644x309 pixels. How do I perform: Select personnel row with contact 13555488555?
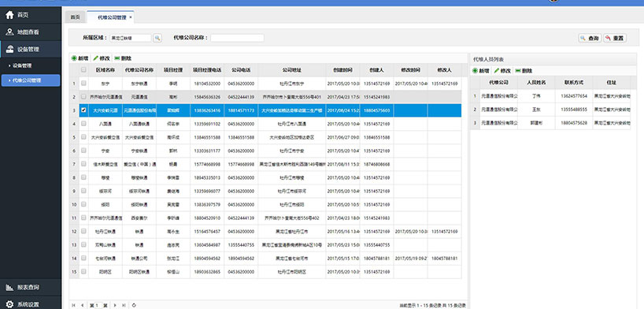[550, 110]
